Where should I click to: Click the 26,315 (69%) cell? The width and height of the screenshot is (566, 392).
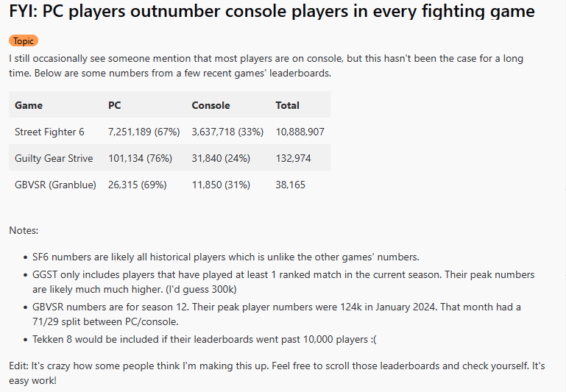coord(137,185)
